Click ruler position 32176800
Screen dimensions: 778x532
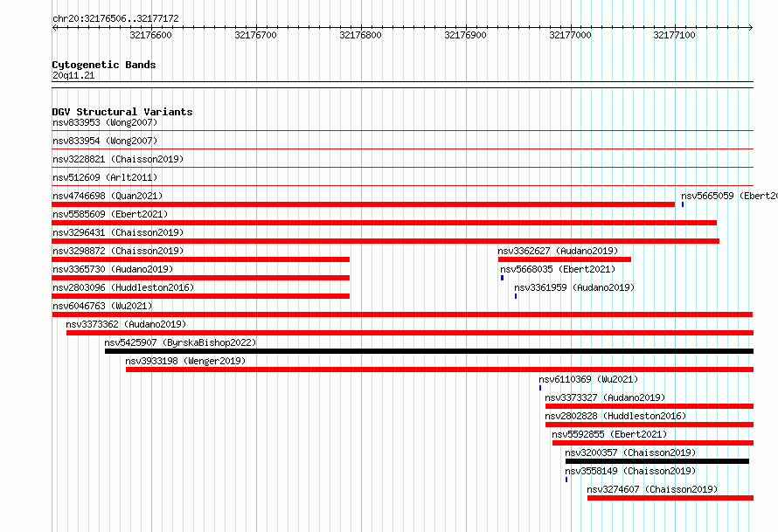click(x=361, y=35)
